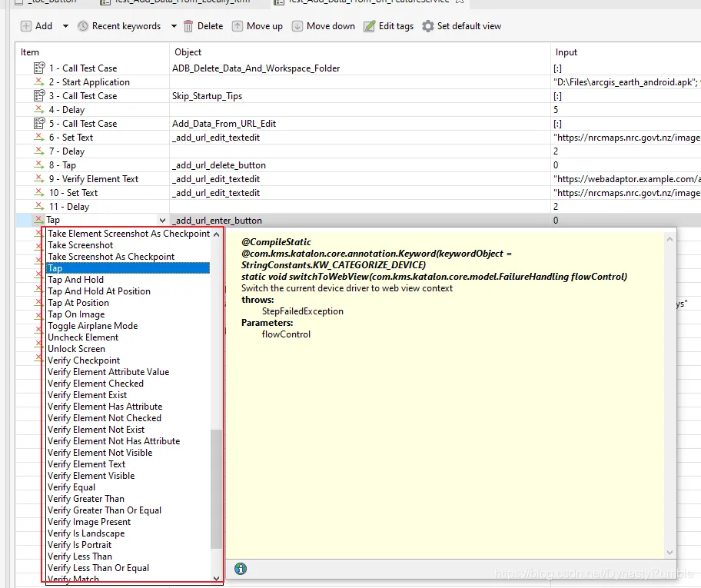
Task: Click the Recent keywords clock icon
Action: coord(83,26)
